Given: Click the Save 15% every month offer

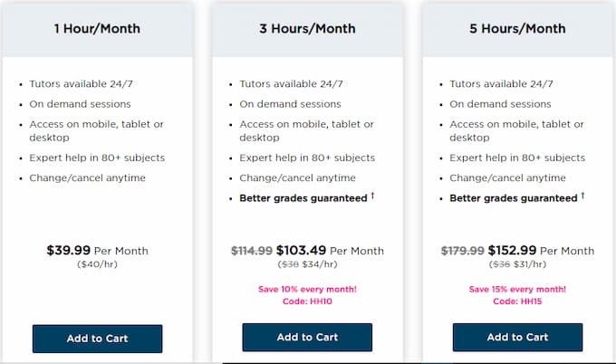Looking at the screenshot, I should [517, 289].
